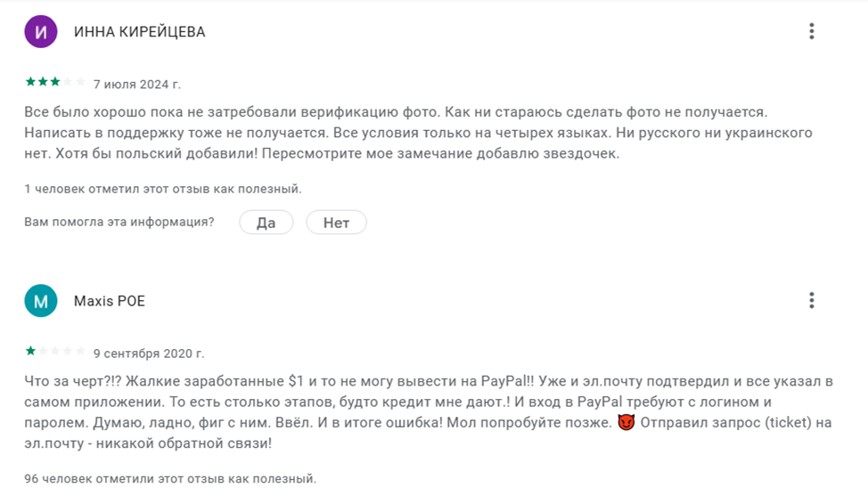868x496 pixels.
Task: Click the "96 человек отметили этот отзыв" line
Action: 170,479
